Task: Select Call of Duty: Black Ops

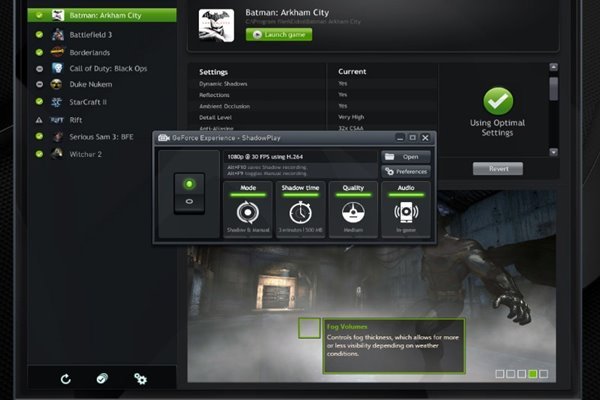Action: click(108, 69)
